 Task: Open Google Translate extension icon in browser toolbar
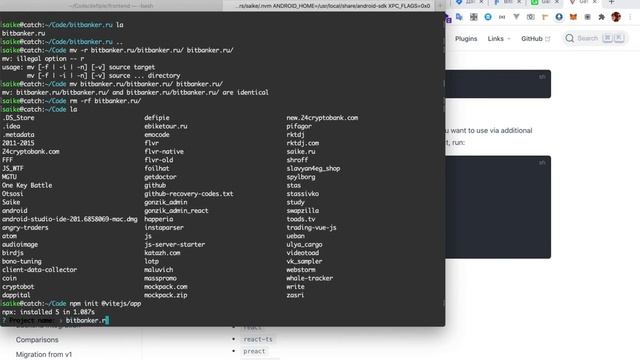point(459,17)
